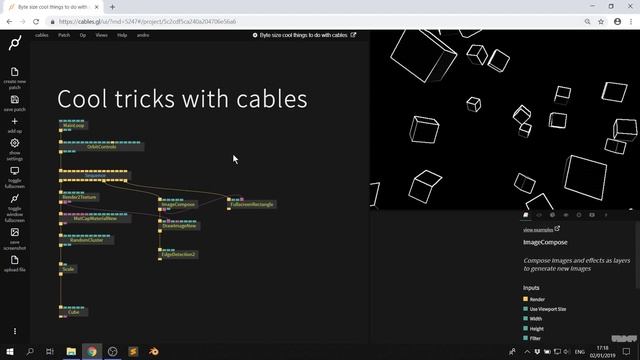
Task: Open the Help menu
Action: tap(122, 35)
